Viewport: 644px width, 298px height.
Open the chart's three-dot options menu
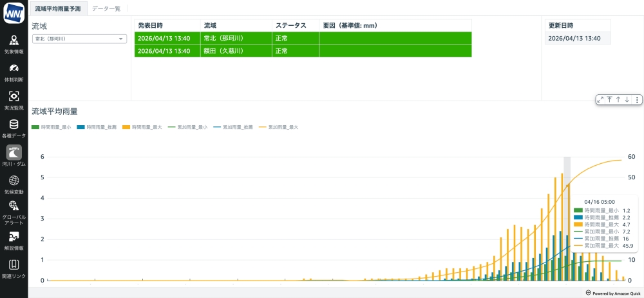(637, 99)
